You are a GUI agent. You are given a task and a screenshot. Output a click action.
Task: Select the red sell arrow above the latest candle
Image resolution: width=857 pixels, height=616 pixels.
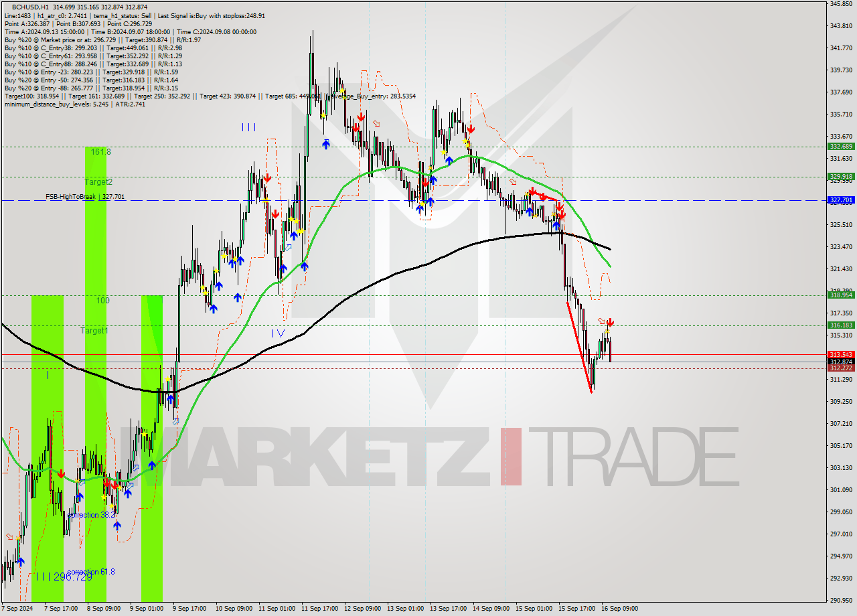pyautogui.click(x=611, y=323)
